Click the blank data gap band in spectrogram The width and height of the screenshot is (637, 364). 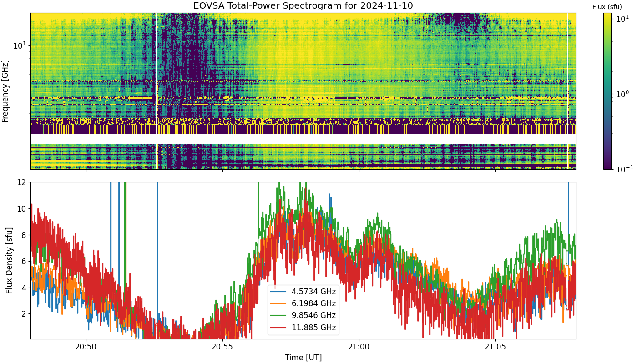303,138
